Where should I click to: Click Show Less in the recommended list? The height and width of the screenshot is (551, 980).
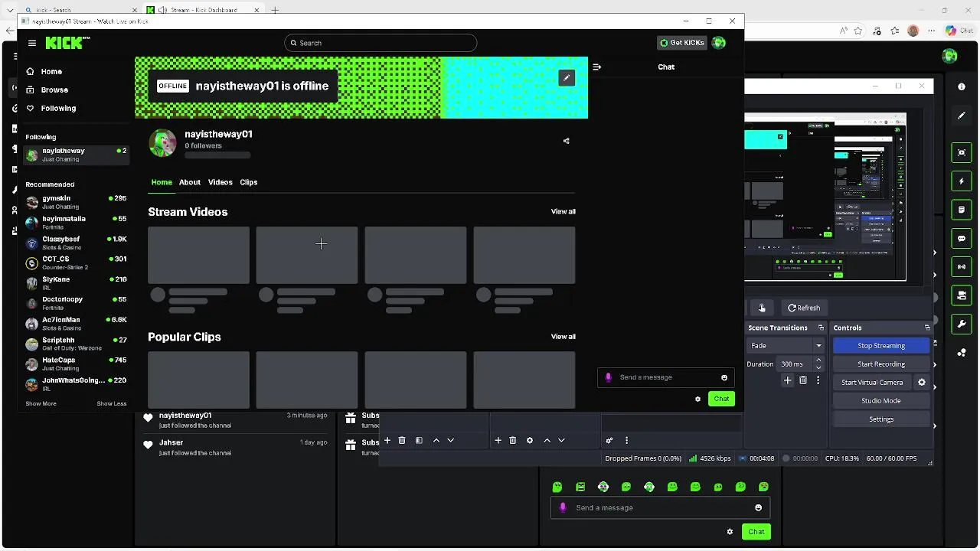pyautogui.click(x=112, y=403)
